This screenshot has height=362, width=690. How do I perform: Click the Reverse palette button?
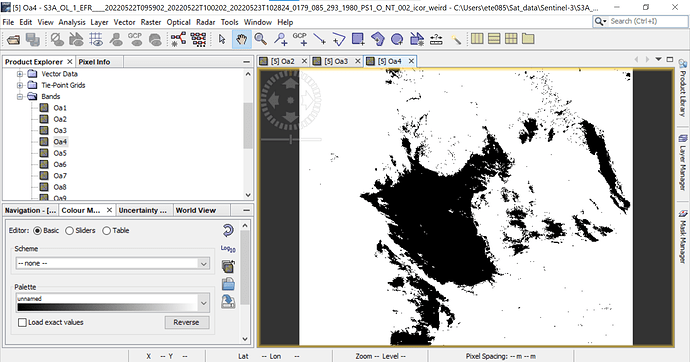[x=187, y=322]
